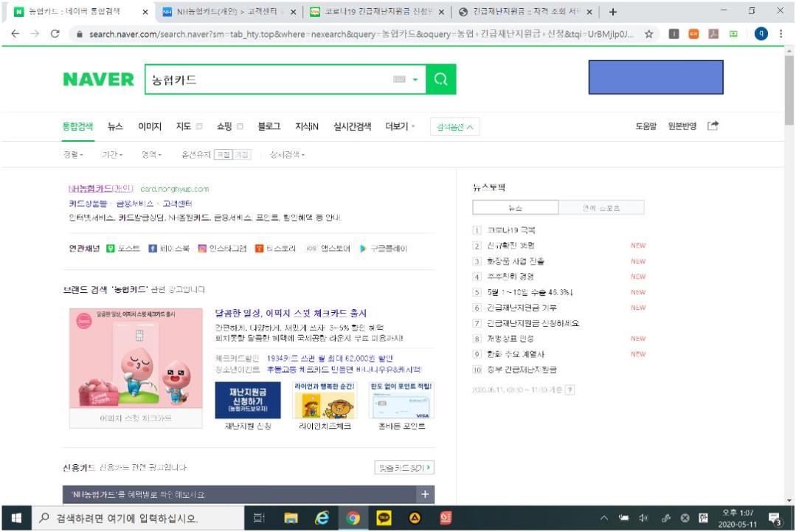Screen dimensions: 796x532
Task: Switch to the 뉴스 search tab
Action: pos(115,126)
